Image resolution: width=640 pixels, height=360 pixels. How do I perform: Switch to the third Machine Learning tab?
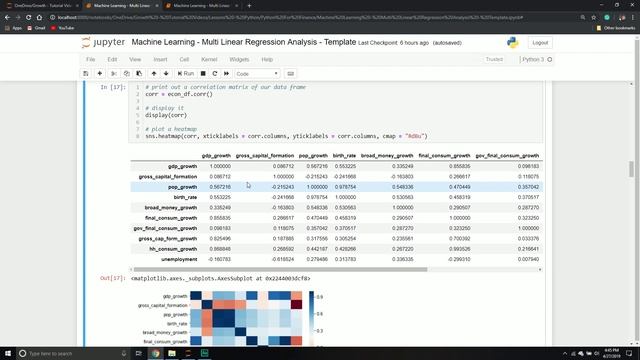202,6
